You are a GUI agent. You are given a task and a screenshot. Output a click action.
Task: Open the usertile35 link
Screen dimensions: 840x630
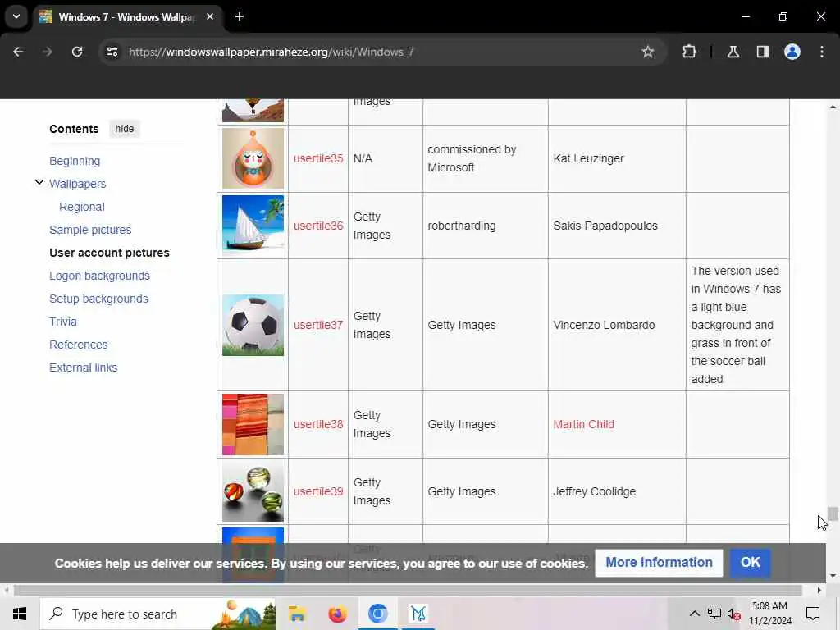[318, 158]
